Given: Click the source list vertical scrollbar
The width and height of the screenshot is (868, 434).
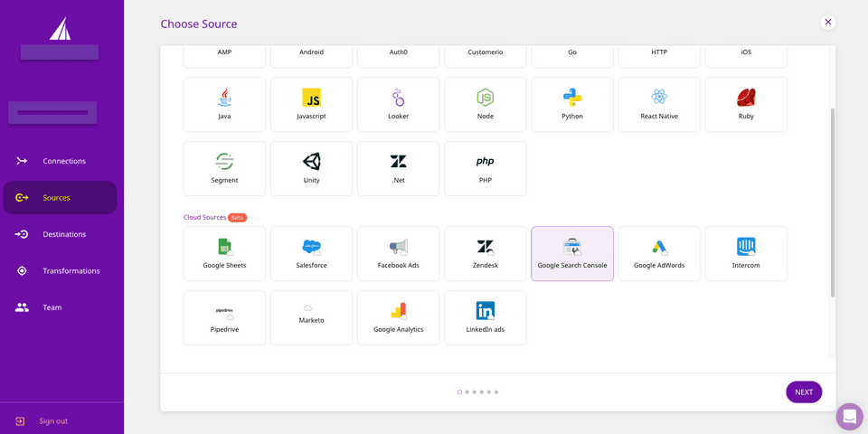Looking at the screenshot, I should pyautogui.click(x=832, y=203).
